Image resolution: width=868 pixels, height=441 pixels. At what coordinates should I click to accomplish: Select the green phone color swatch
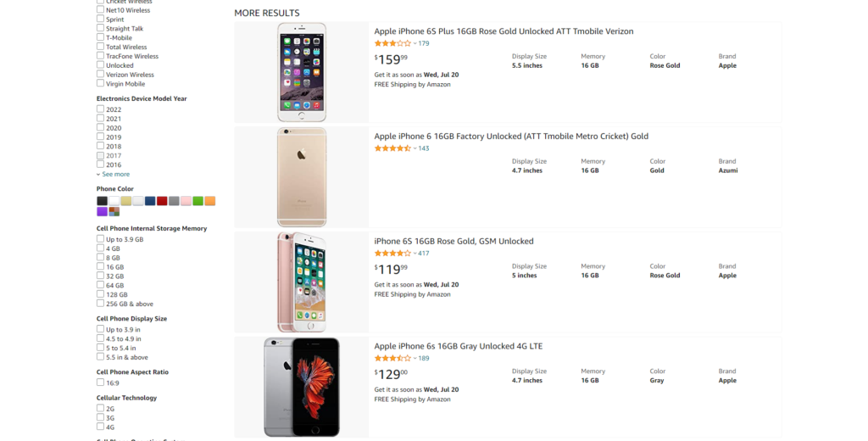[x=198, y=201]
